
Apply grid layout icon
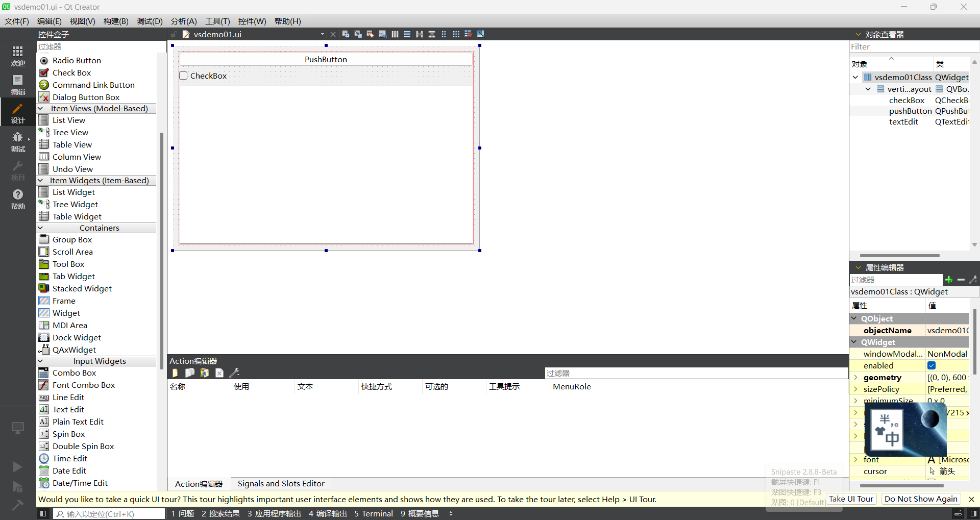pos(456,34)
